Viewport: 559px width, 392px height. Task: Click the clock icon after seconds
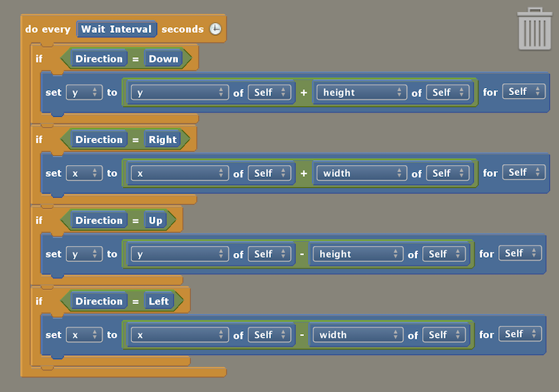[215, 29]
